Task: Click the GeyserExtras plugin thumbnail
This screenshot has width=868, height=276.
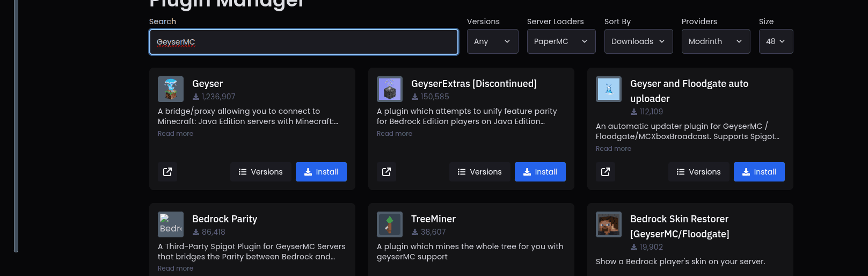Action: coord(390,89)
